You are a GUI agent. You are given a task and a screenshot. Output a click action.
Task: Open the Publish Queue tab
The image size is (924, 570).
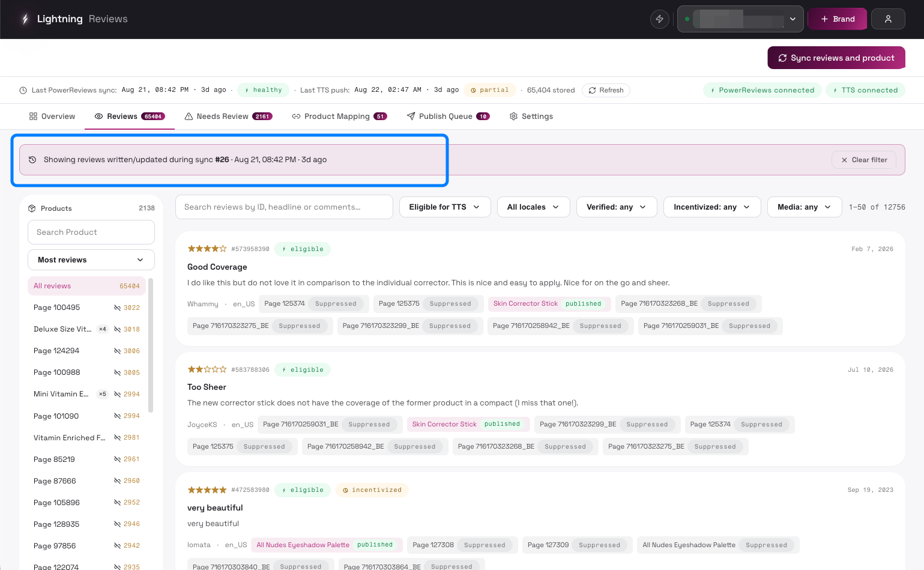pos(448,117)
